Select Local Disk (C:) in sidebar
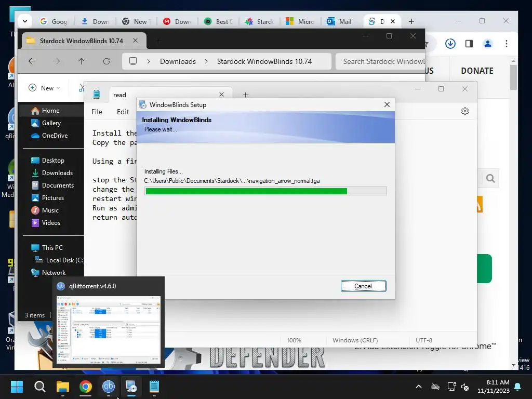 60,260
